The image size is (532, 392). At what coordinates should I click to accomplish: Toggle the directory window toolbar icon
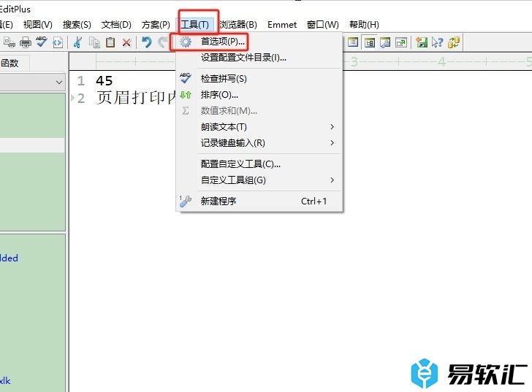369,42
